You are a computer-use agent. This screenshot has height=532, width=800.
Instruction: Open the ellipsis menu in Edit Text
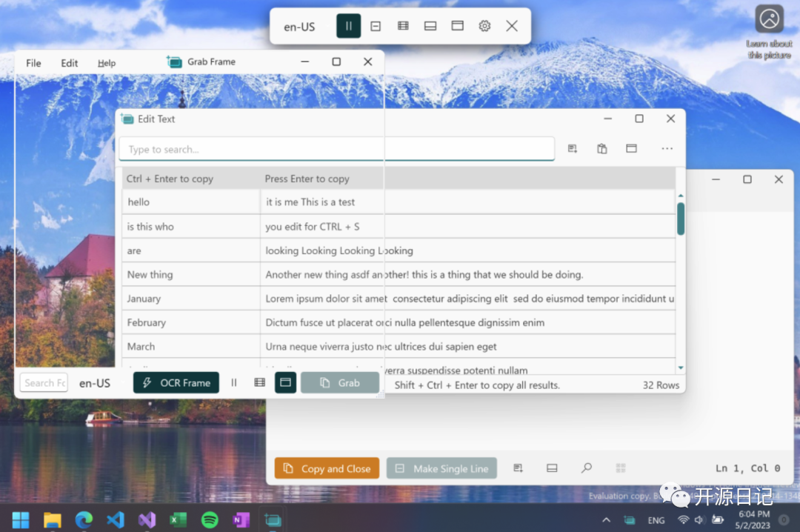tap(667, 148)
